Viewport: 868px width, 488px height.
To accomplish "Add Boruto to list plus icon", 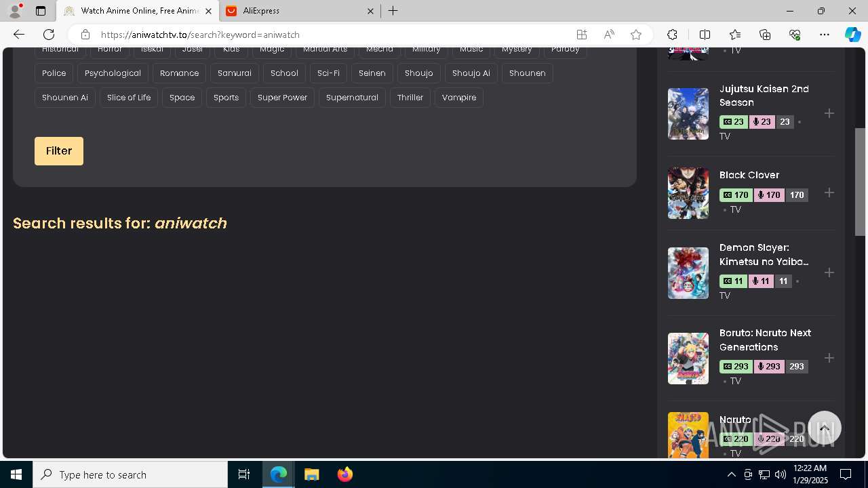I will 829,358.
